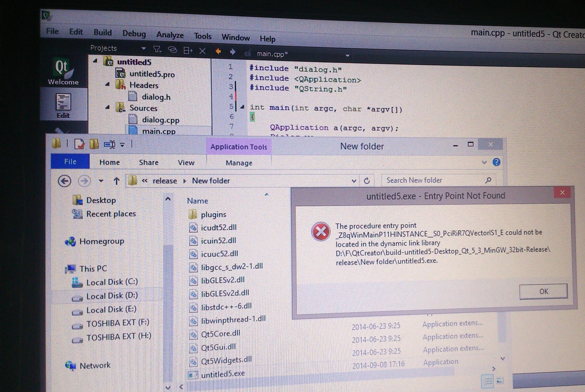Screen dimensions: 585x392
Task: Open Qt Creator Window menu
Action: [235, 37]
